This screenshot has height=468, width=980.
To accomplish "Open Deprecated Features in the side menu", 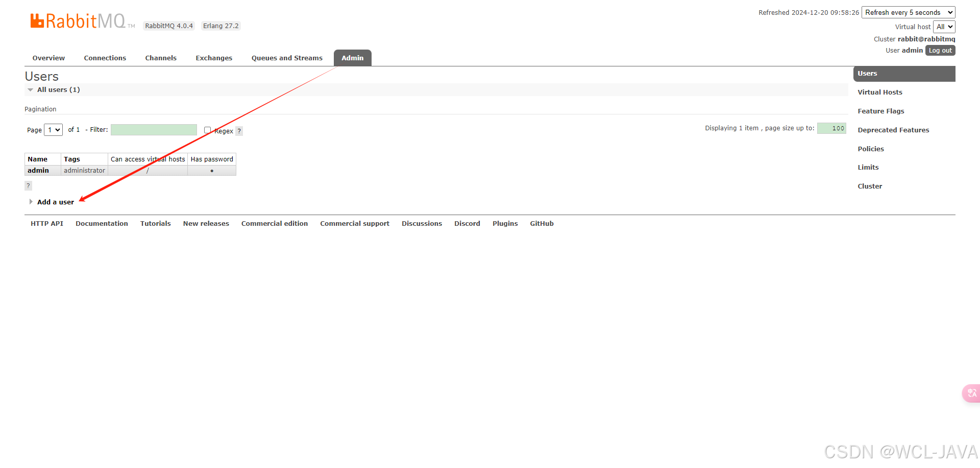I will point(893,130).
